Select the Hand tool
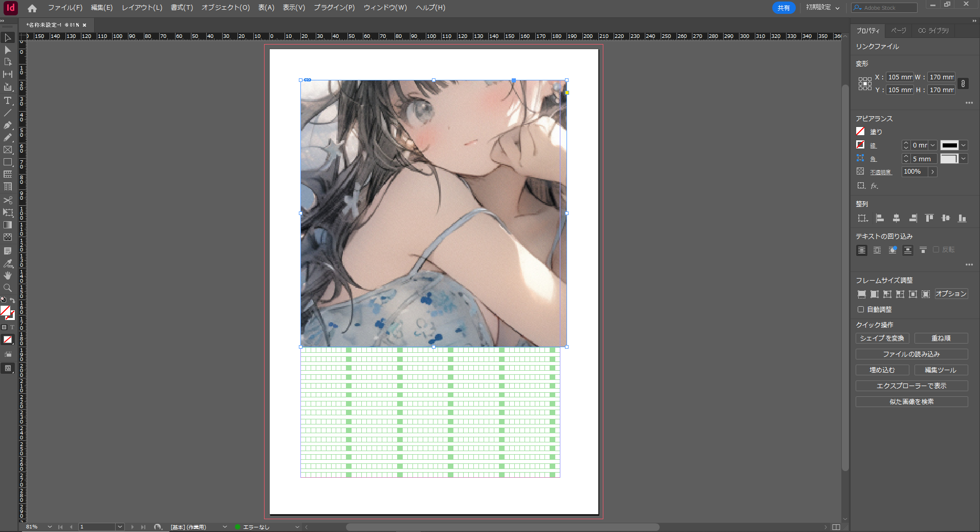This screenshot has height=532, width=980. 8,275
